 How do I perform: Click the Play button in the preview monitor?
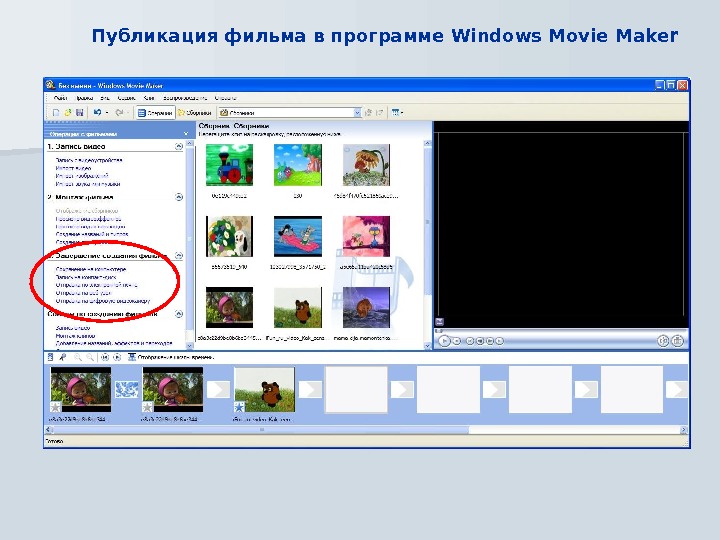coord(444,341)
